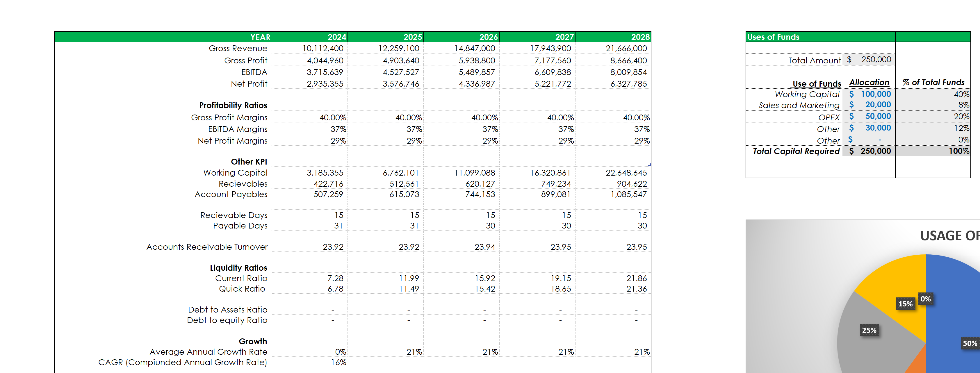The height and width of the screenshot is (373, 980).
Task: Click the Recievable Days label
Action: pyautogui.click(x=234, y=215)
